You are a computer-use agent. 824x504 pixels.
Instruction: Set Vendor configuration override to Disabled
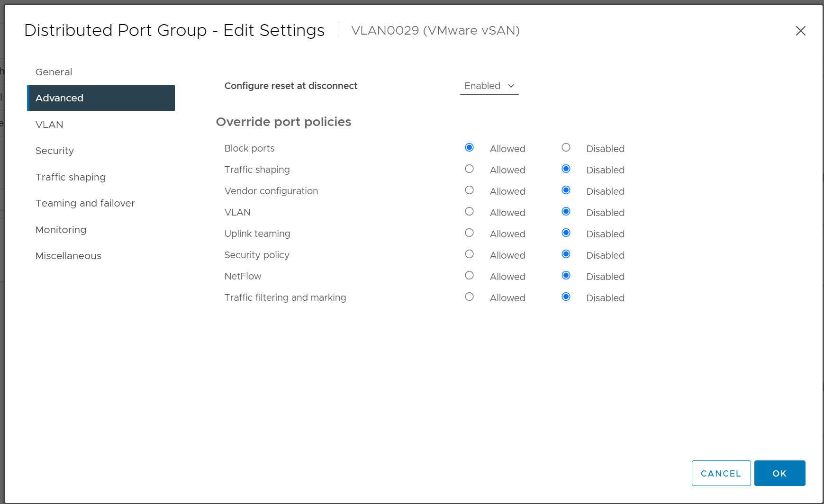tap(566, 190)
